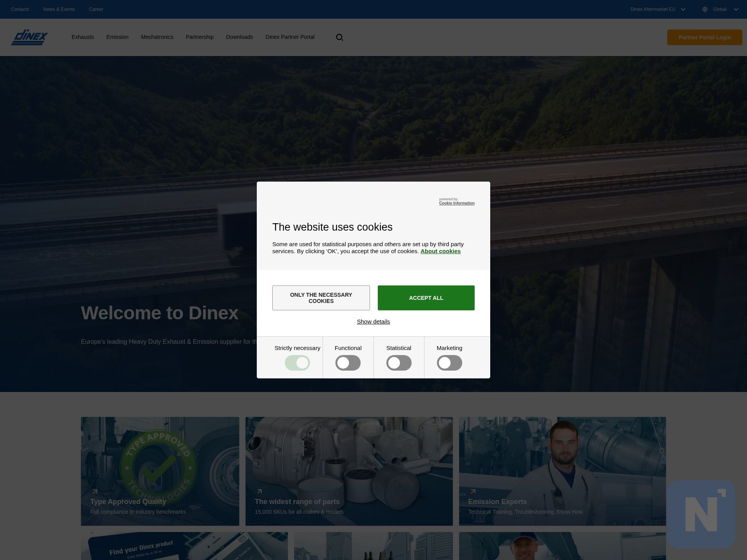Open the Dinex Partner Portal menu
The width and height of the screenshot is (747, 560).
[290, 37]
